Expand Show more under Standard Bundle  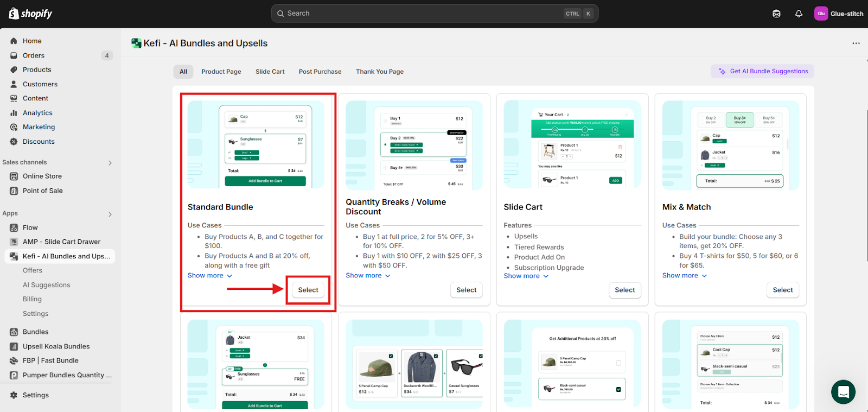209,276
